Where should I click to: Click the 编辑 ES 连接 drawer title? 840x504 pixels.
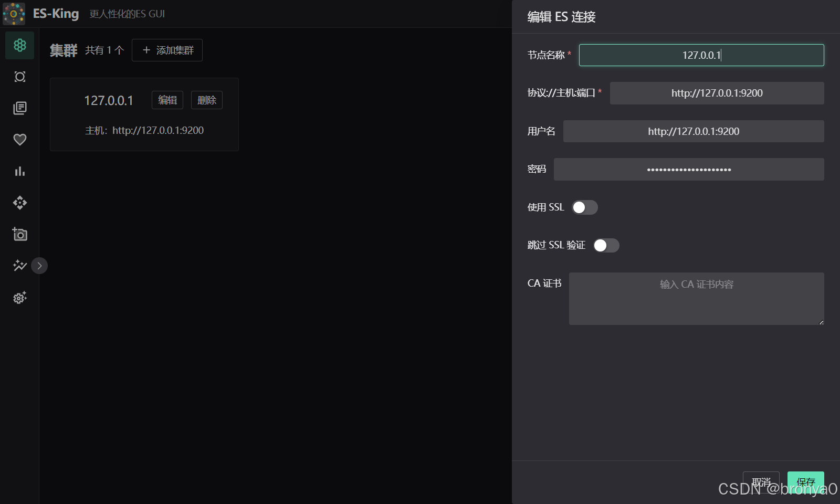[x=561, y=17]
